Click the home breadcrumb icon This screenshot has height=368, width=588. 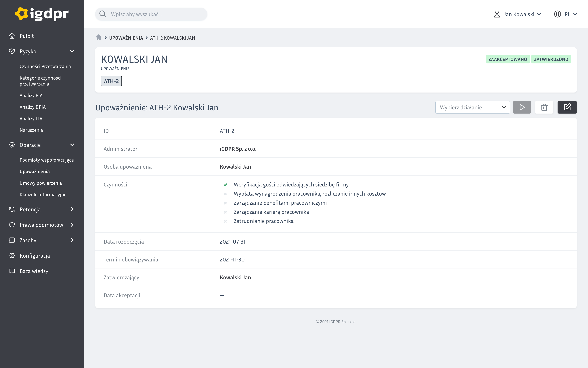98,37
